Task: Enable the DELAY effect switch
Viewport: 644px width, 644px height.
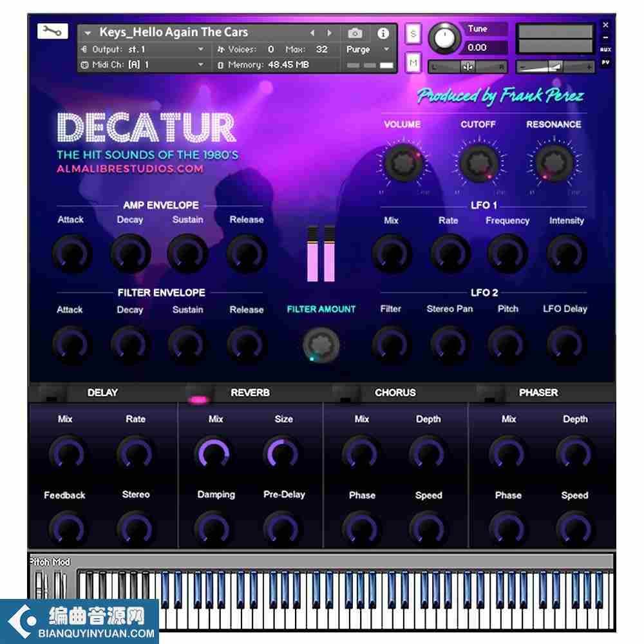Action: 52,393
